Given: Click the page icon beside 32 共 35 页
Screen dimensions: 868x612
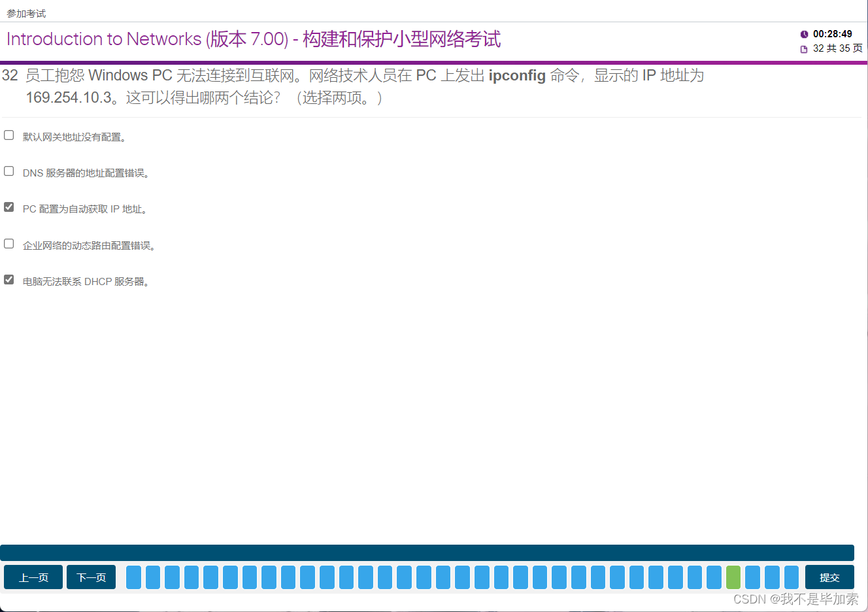Looking at the screenshot, I should (x=804, y=49).
